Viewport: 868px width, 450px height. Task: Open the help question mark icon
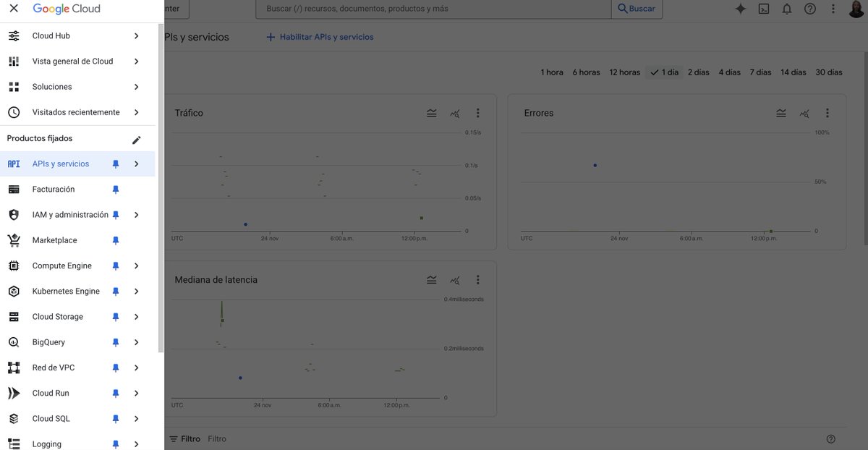pos(810,9)
